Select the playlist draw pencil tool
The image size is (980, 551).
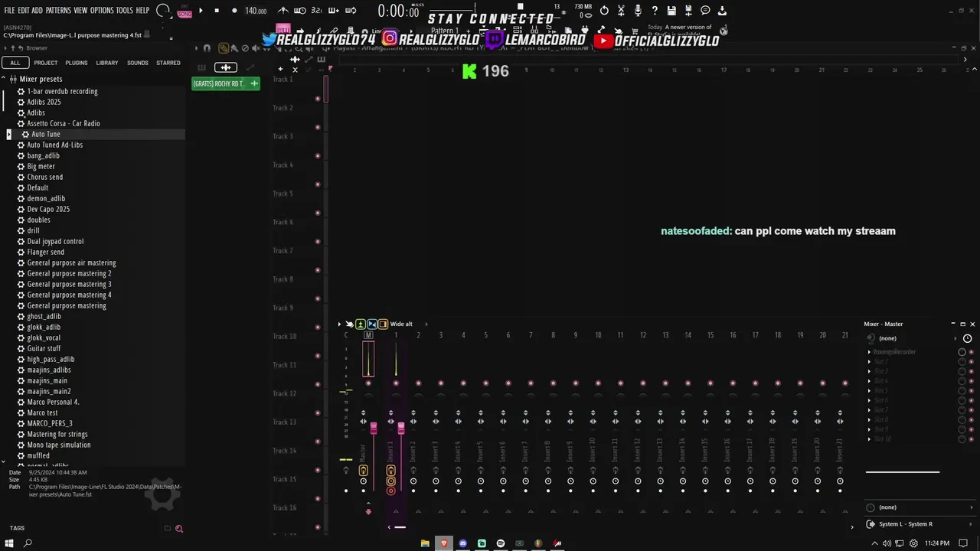(x=224, y=48)
